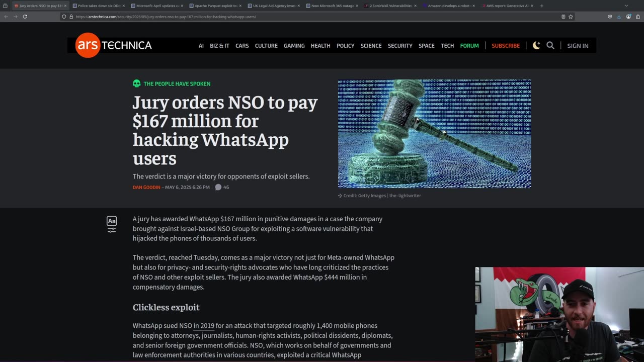The image size is (644, 362).
Task: Click the SUBSCRIBE link
Action: point(506,46)
